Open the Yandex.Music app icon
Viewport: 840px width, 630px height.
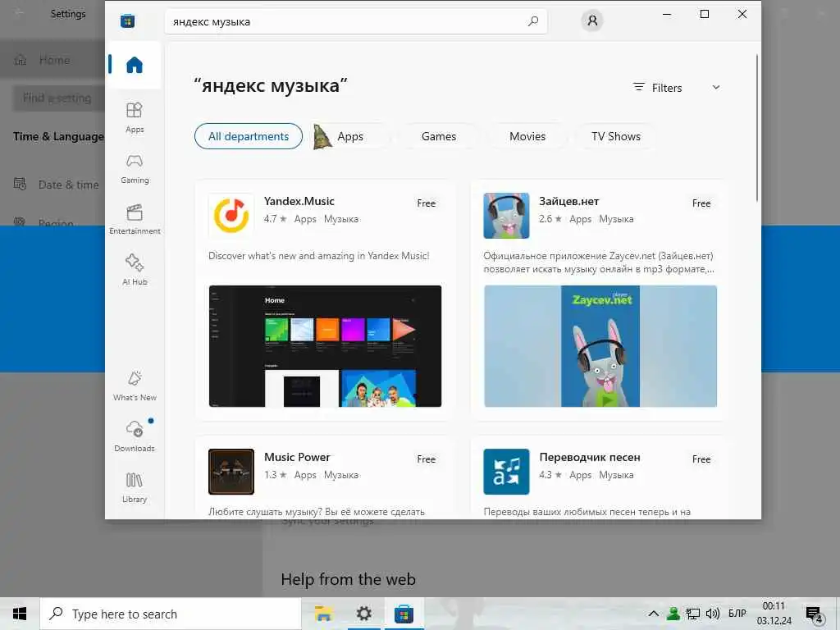point(231,216)
